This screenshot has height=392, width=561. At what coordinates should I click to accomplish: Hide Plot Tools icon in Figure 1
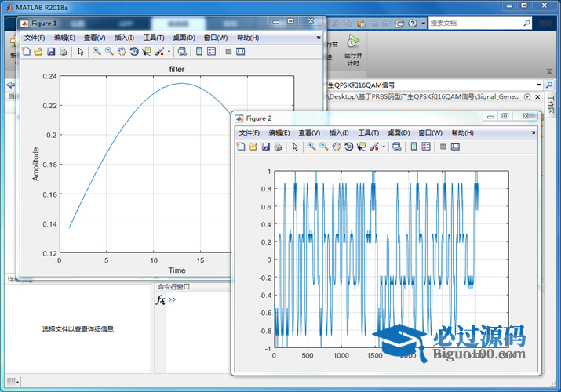pos(228,52)
